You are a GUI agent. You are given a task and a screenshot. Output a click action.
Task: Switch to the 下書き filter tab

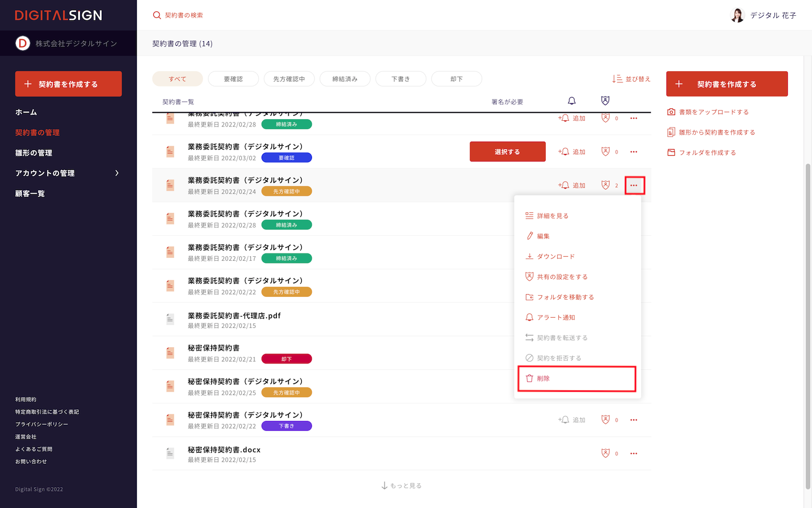pyautogui.click(x=400, y=79)
